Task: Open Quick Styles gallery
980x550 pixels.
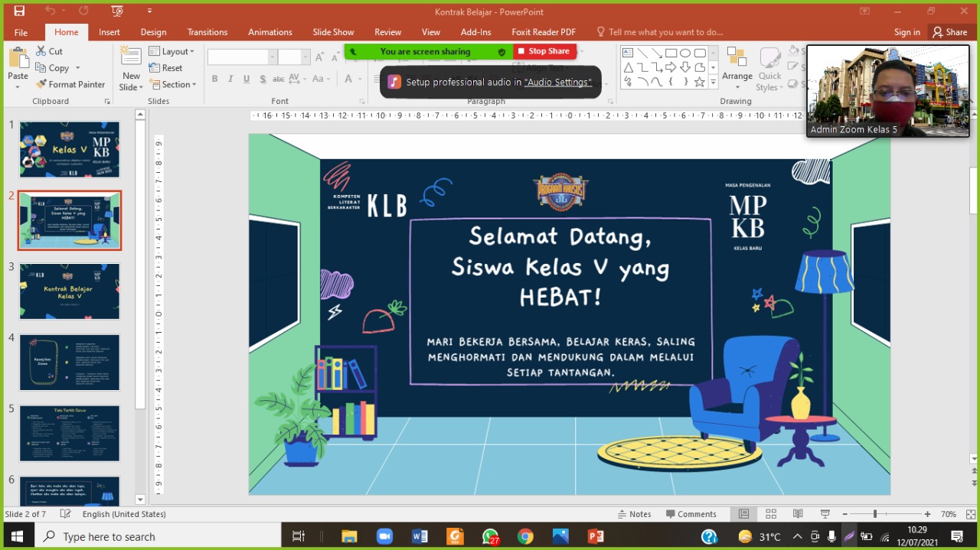Action: click(x=769, y=69)
